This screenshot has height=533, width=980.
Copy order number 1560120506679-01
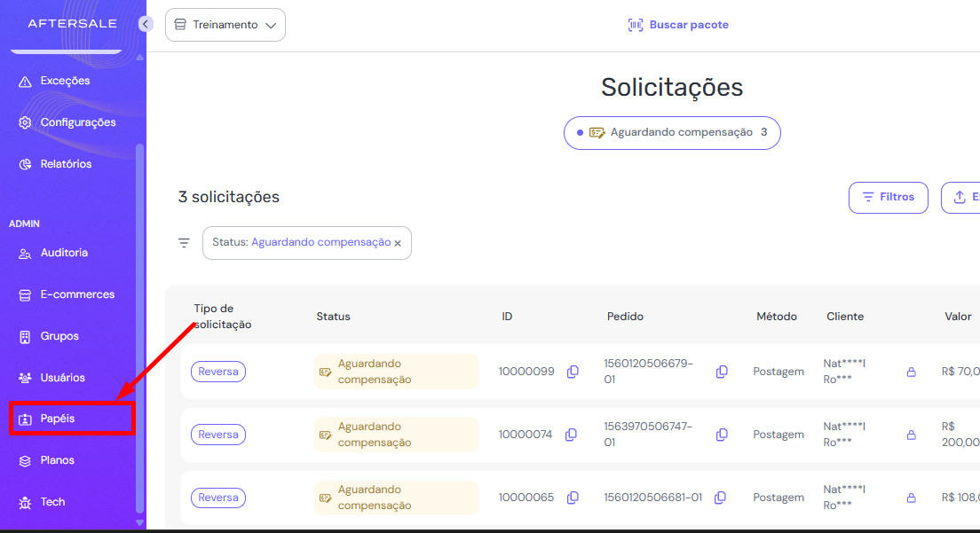pyautogui.click(x=722, y=372)
